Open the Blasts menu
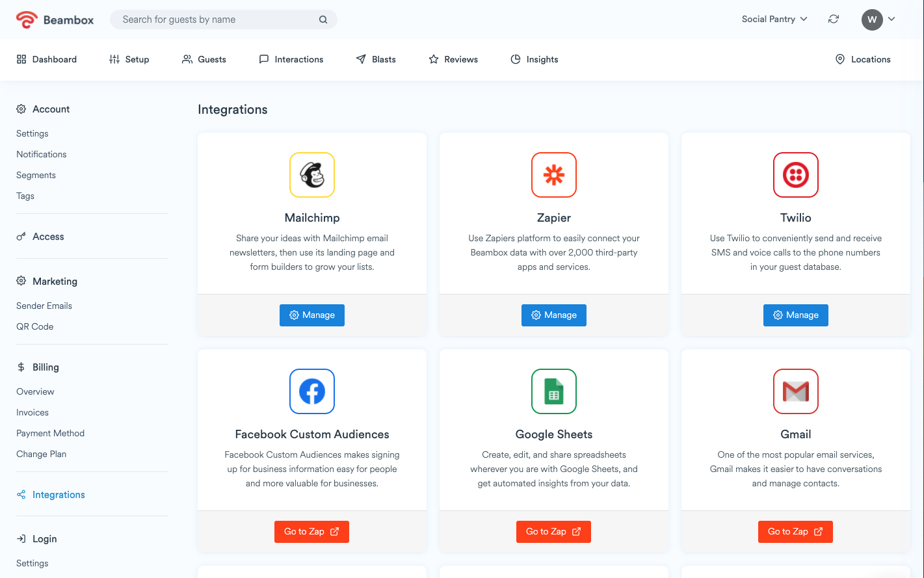 point(376,59)
